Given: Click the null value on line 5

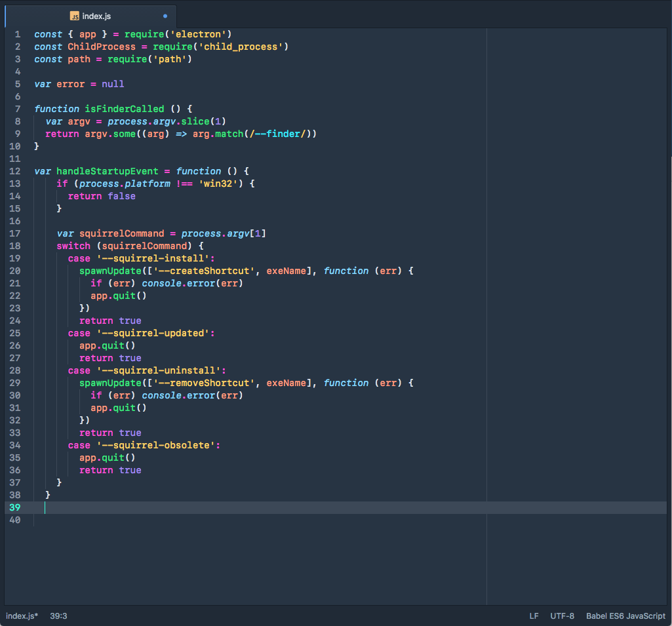Looking at the screenshot, I should [x=113, y=84].
